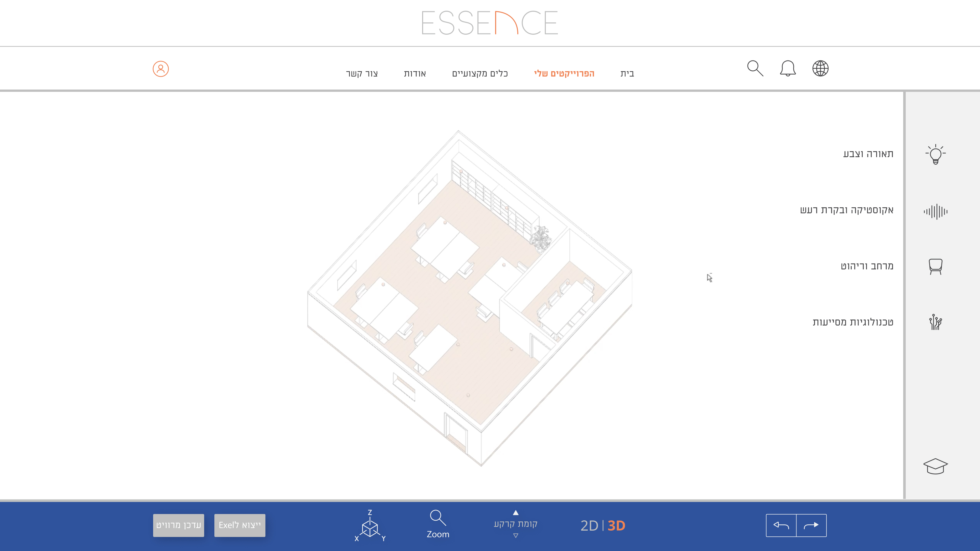
Task: Switch view to 2D mode
Action: coord(589,525)
